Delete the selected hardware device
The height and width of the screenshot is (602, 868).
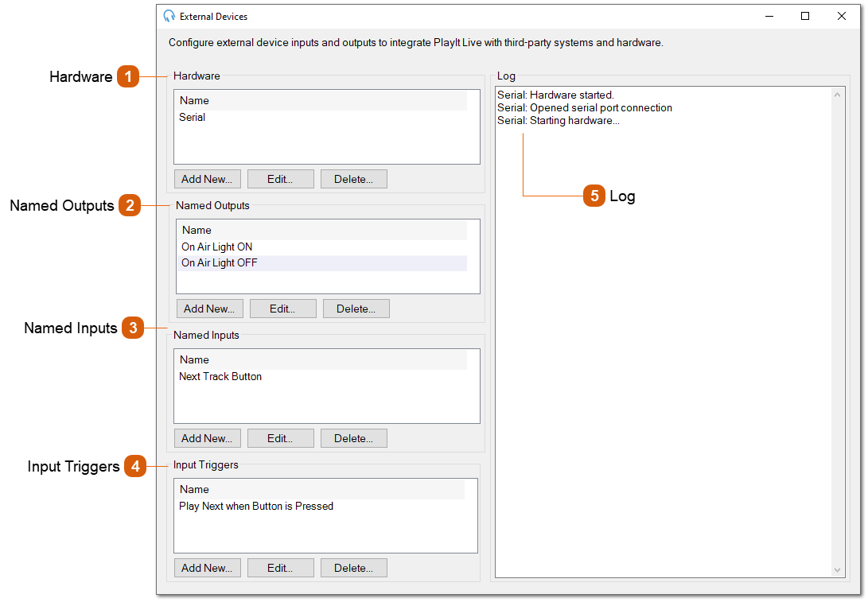[353, 179]
